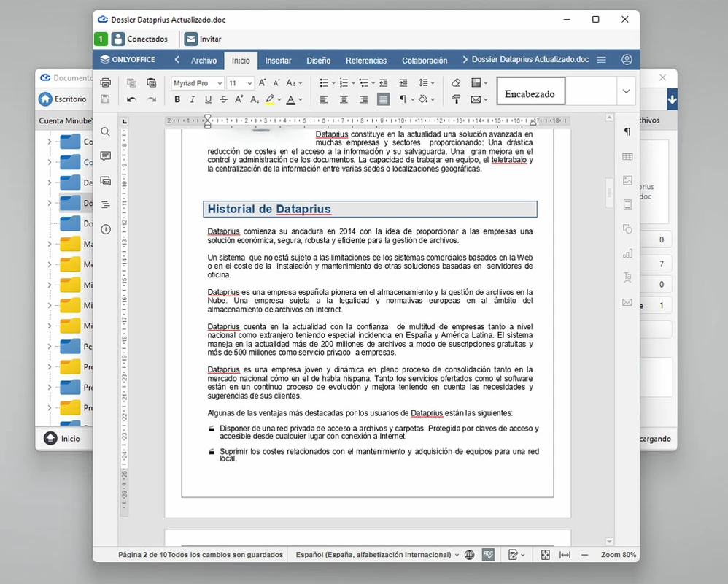Open header and footer settings in right sidebar
This screenshot has width=728, height=584.
(627, 204)
